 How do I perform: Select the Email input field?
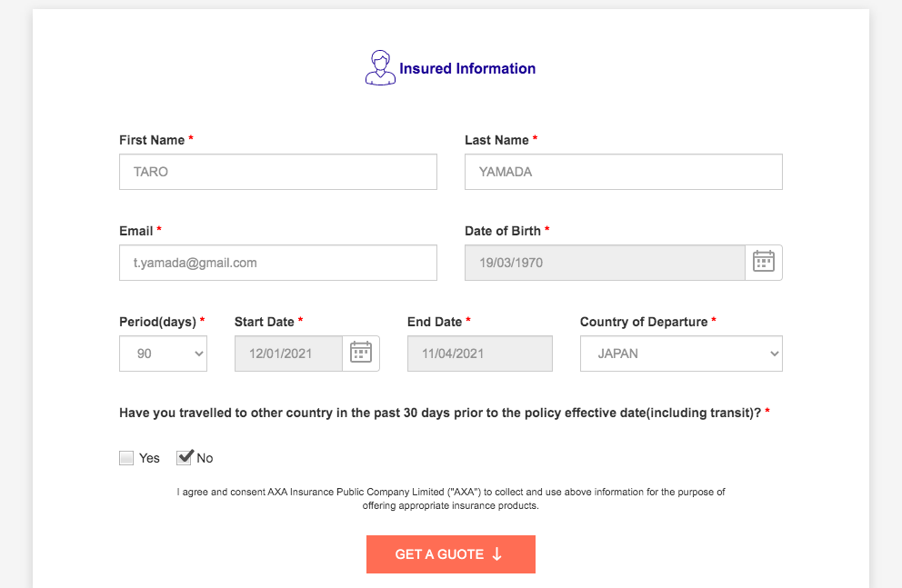pos(277,263)
